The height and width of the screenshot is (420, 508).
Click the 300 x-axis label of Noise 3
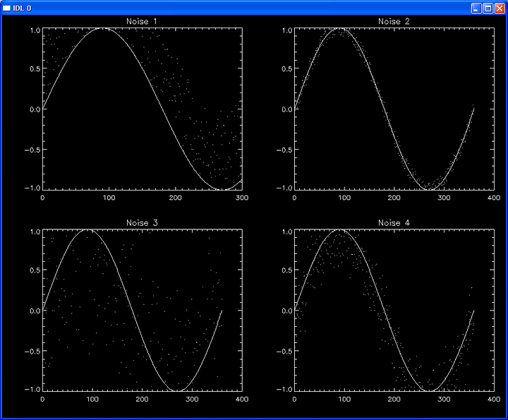(x=192, y=400)
